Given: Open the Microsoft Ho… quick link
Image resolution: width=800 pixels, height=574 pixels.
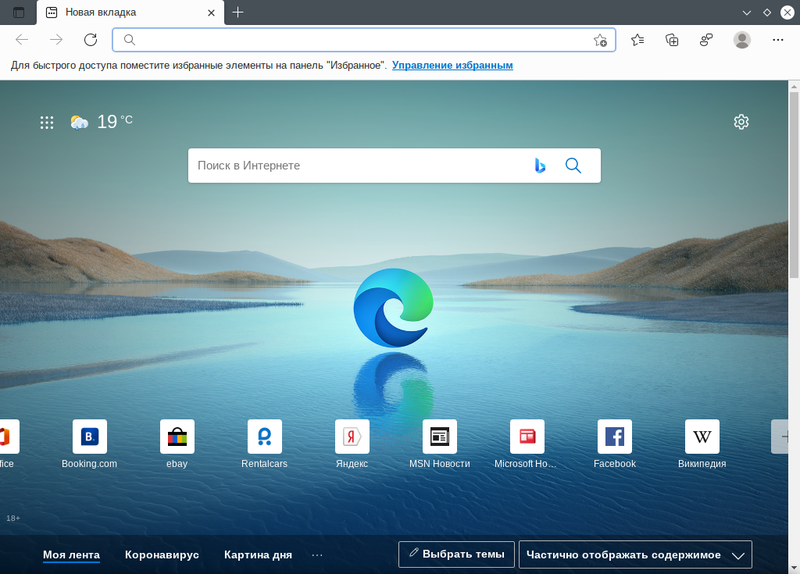Looking at the screenshot, I should (527, 444).
